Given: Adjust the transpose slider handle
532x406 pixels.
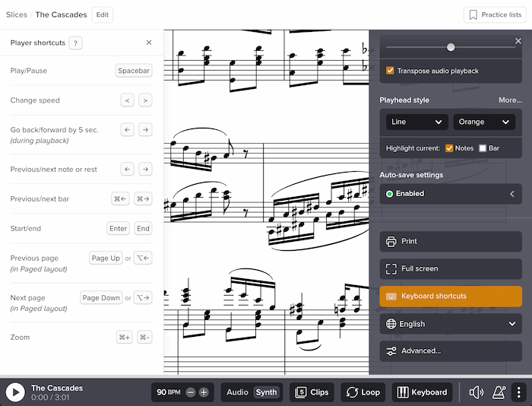Looking at the screenshot, I should click(x=451, y=47).
